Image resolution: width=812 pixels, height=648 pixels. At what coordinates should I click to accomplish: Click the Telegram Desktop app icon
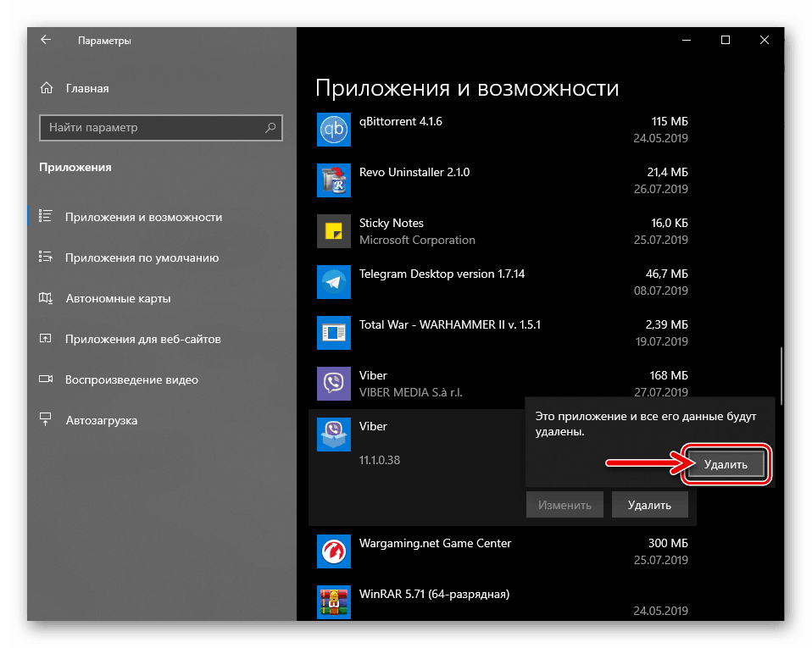pos(333,282)
